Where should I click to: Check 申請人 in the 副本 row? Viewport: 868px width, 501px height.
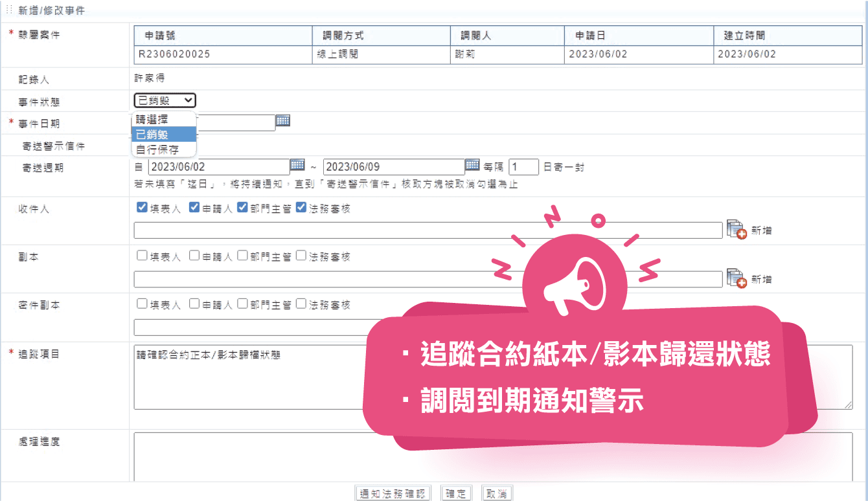coord(194,256)
